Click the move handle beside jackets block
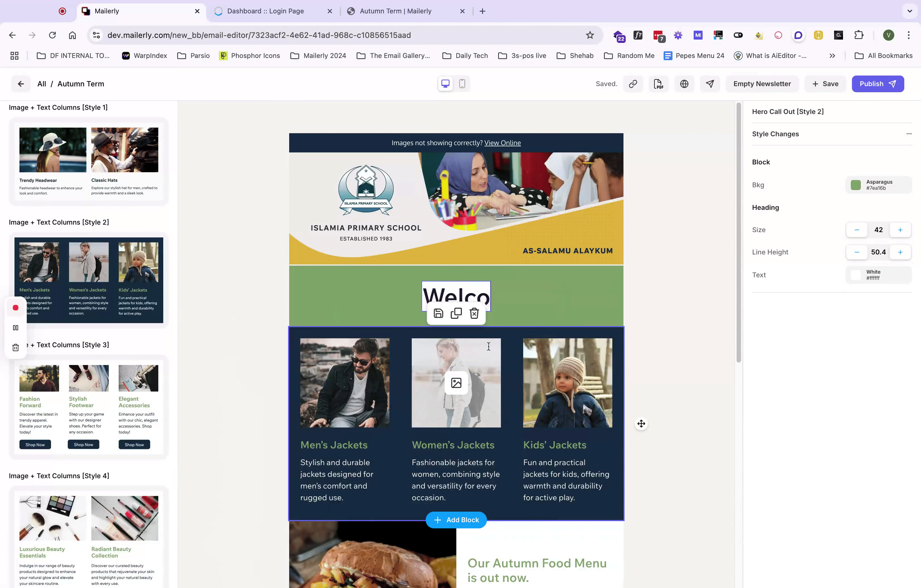921x588 pixels. coord(641,424)
